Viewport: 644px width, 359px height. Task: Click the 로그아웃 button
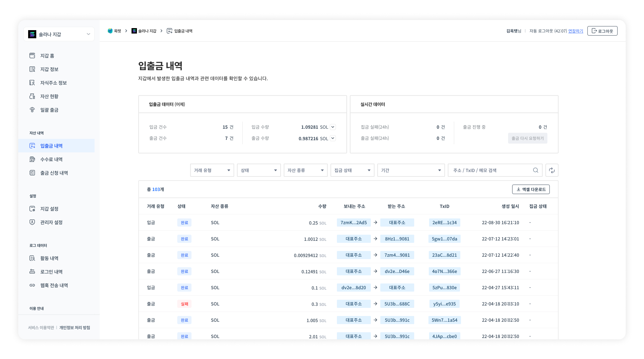602,31
